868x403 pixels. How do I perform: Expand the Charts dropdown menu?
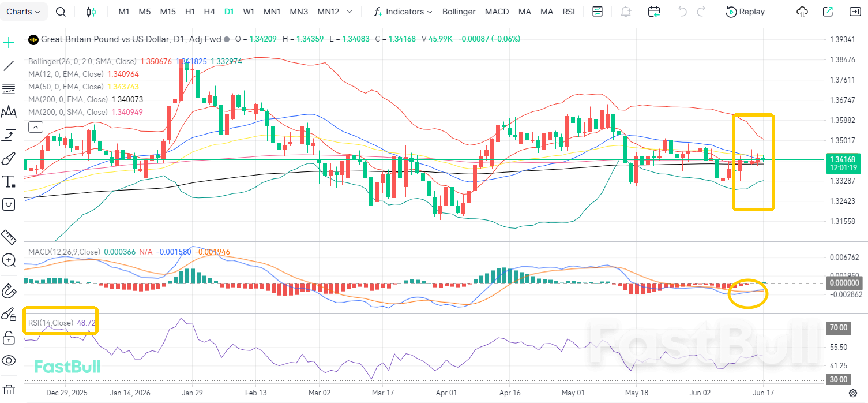23,12
